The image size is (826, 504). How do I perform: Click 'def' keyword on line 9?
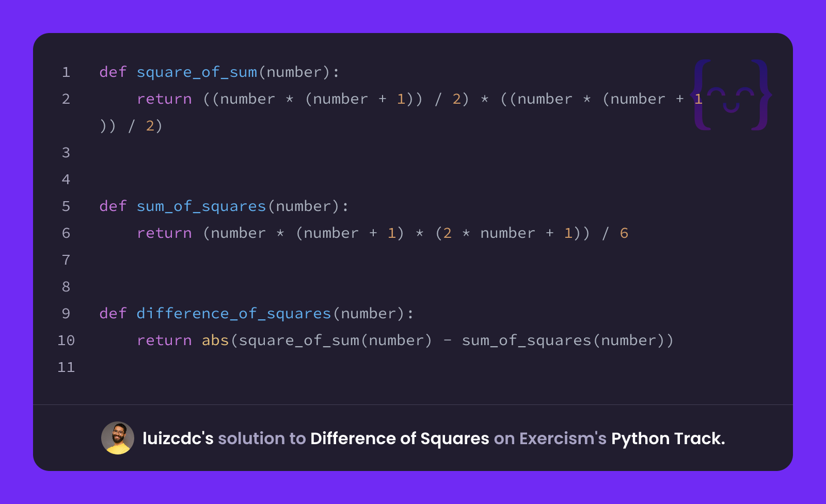[113, 314]
